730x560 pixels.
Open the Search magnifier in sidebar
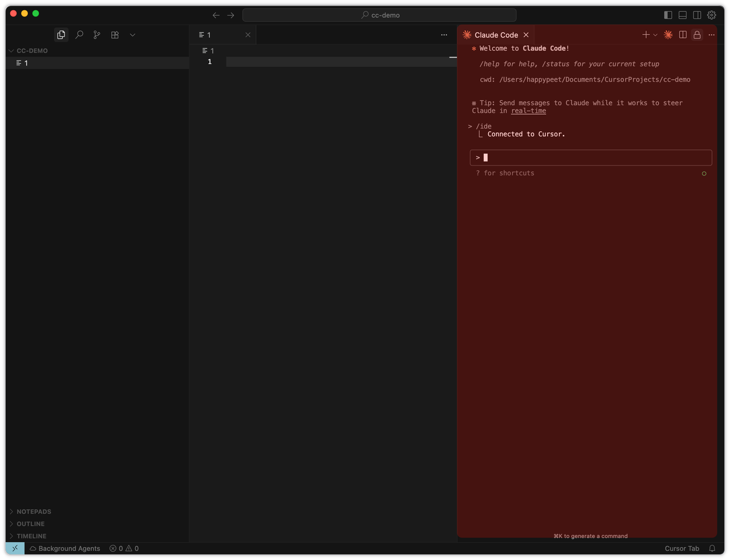click(x=79, y=35)
